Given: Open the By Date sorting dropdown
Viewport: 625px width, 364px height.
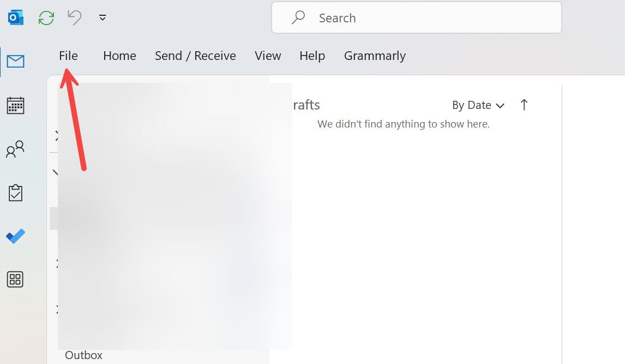Looking at the screenshot, I should (478, 105).
